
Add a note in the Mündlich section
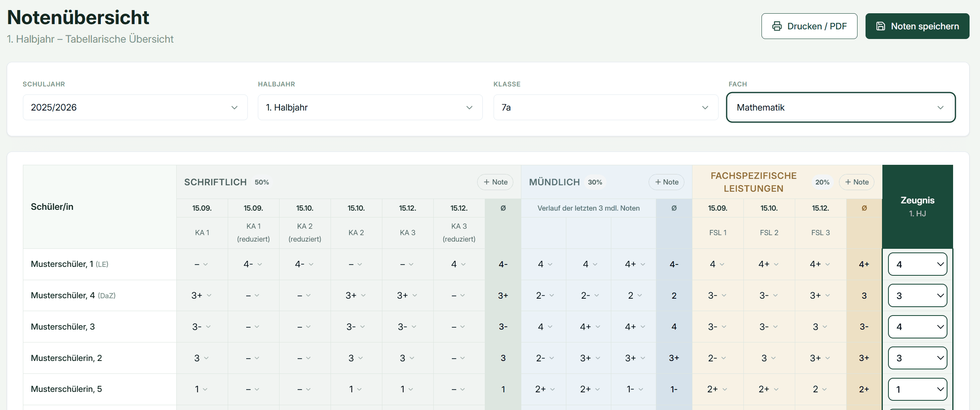tap(666, 182)
